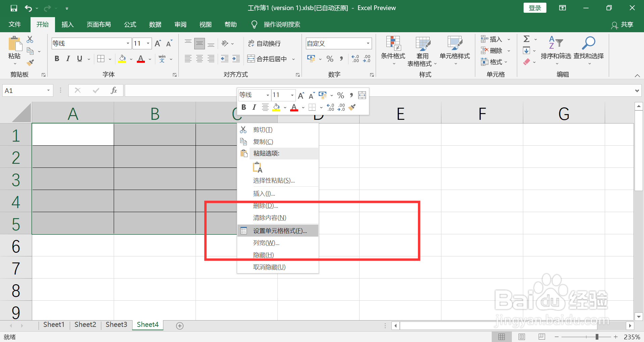The width and height of the screenshot is (644, 342).
Task: Toggle Bold in mini toolbar
Action: click(x=244, y=107)
